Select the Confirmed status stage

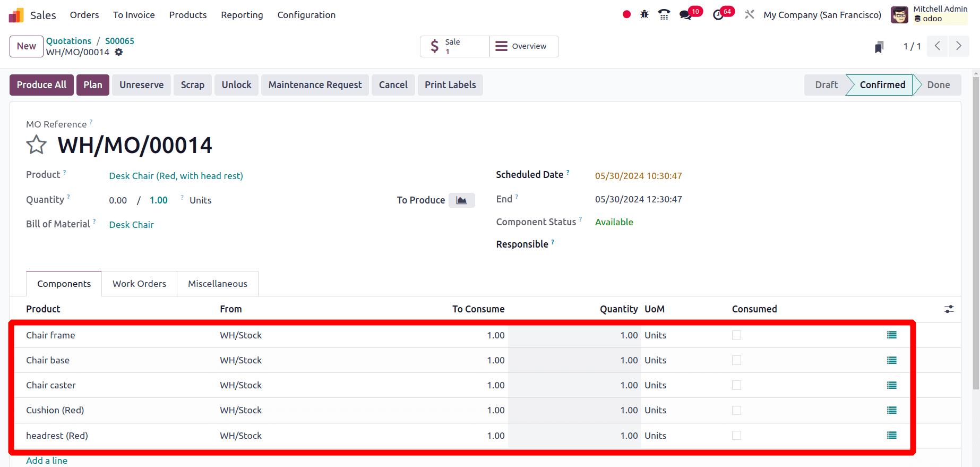[x=882, y=85]
